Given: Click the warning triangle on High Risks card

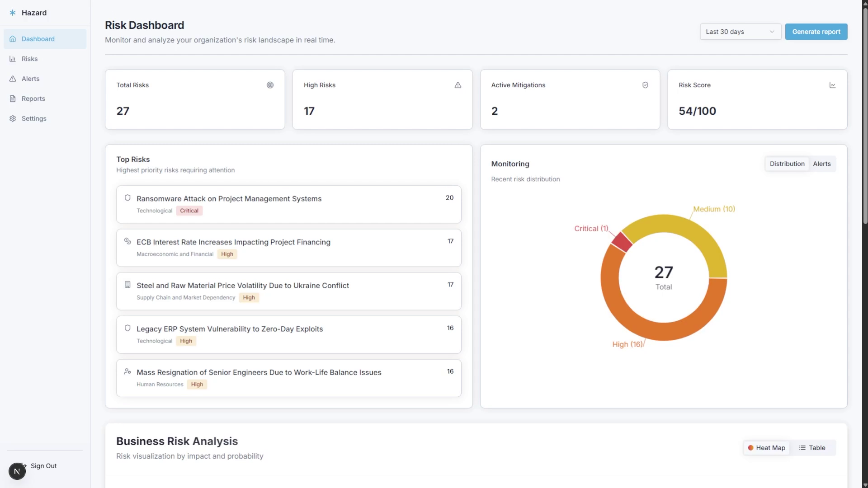Looking at the screenshot, I should tap(458, 85).
